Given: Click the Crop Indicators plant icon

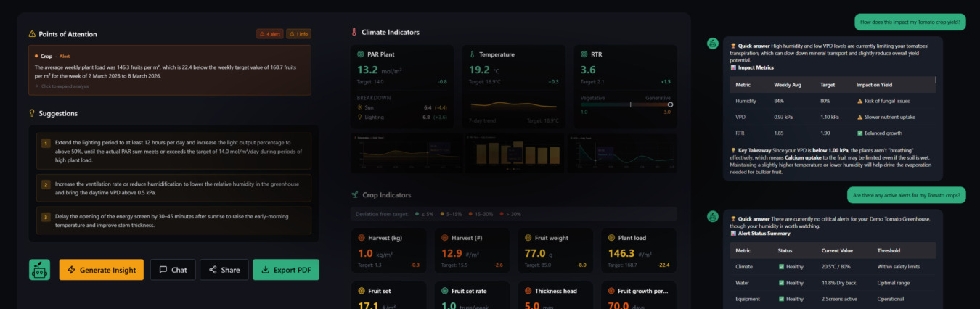Looking at the screenshot, I should point(354,195).
